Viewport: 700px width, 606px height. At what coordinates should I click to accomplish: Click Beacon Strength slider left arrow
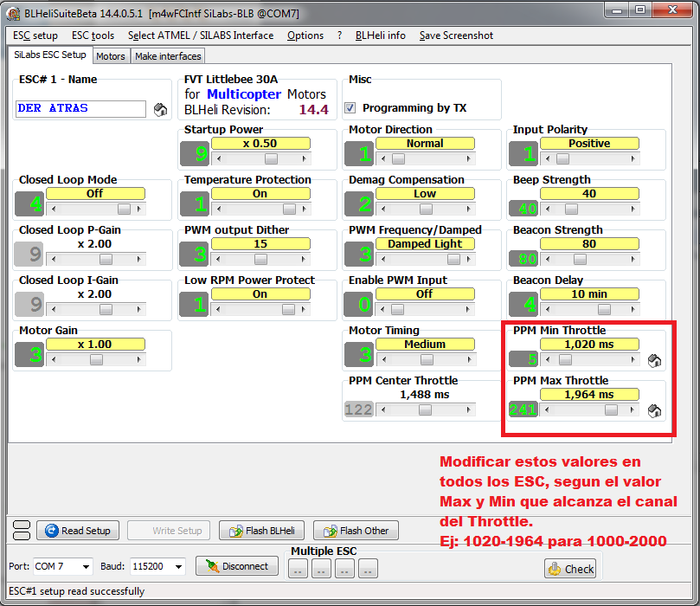548,259
